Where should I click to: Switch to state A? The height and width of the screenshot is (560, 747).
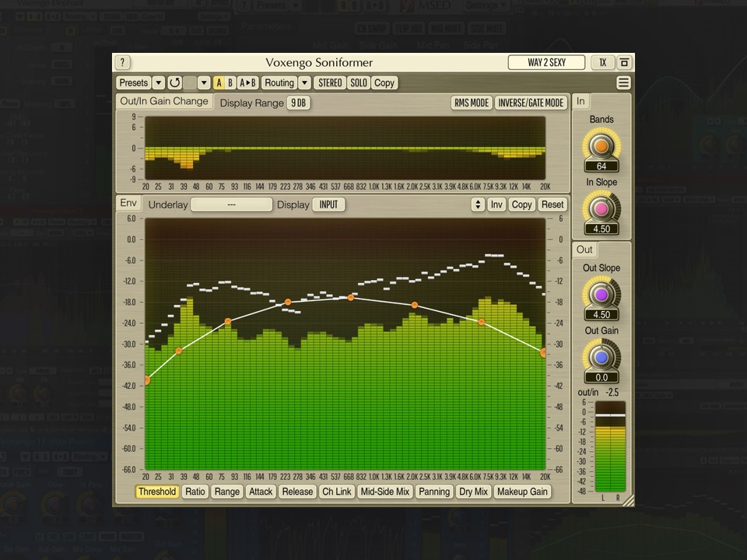pyautogui.click(x=219, y=83)
